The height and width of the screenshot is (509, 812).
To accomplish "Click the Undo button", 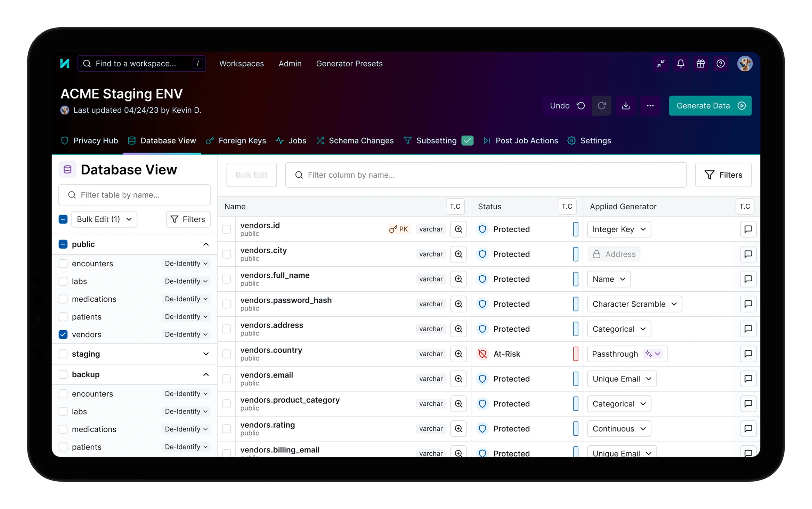I will 567,106.
